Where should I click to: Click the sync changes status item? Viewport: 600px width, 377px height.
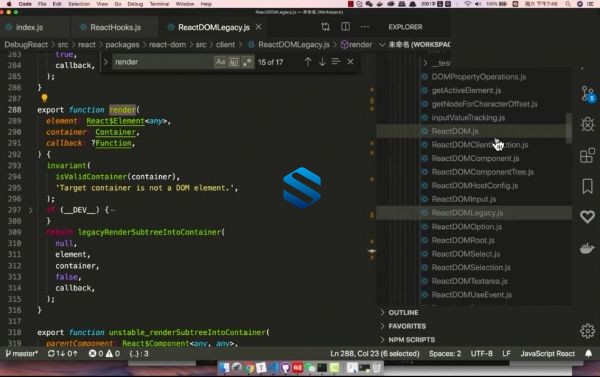[x=62, y=354]
